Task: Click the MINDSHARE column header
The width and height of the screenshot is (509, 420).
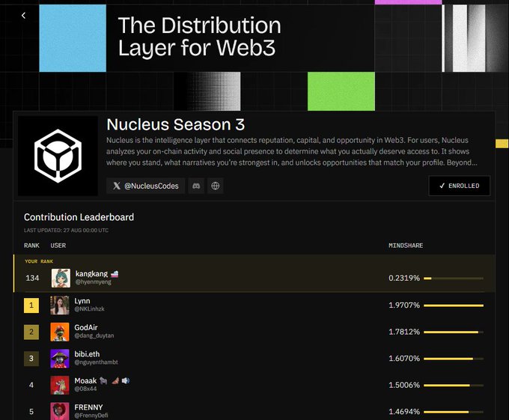Action: (x=406, y=246)
